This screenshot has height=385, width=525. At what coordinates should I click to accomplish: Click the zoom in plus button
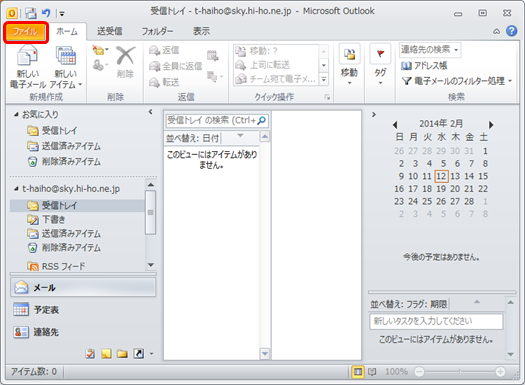(x=500, y=372)
